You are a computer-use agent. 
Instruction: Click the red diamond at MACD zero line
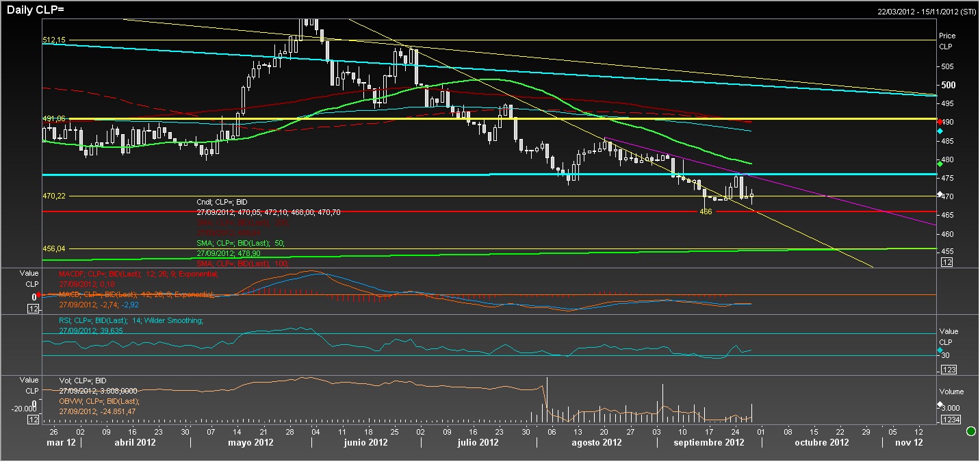point(39,295)
